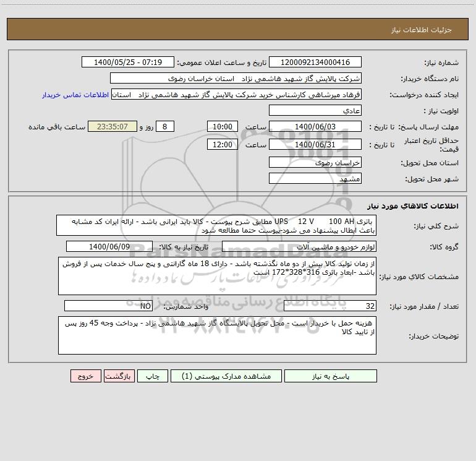
Task: Click the header جزئیات اطلاعات نیاز
Action: click(422, 30)
